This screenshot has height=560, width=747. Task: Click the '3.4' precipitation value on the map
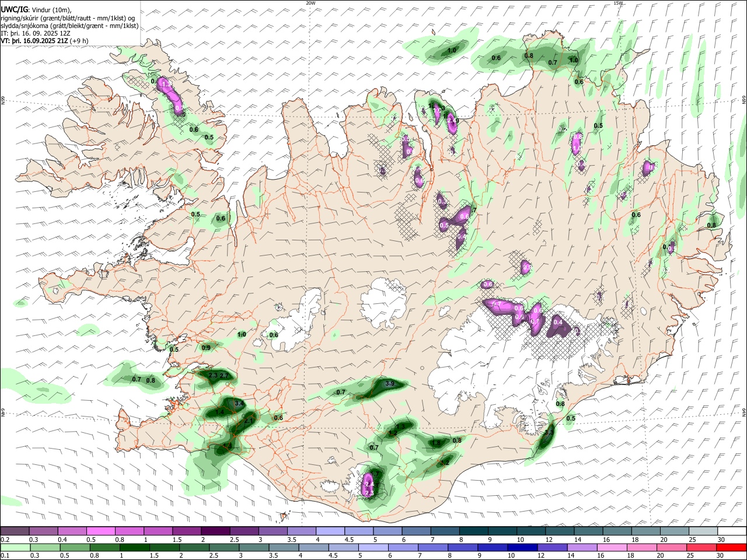[x=239, y=403]
